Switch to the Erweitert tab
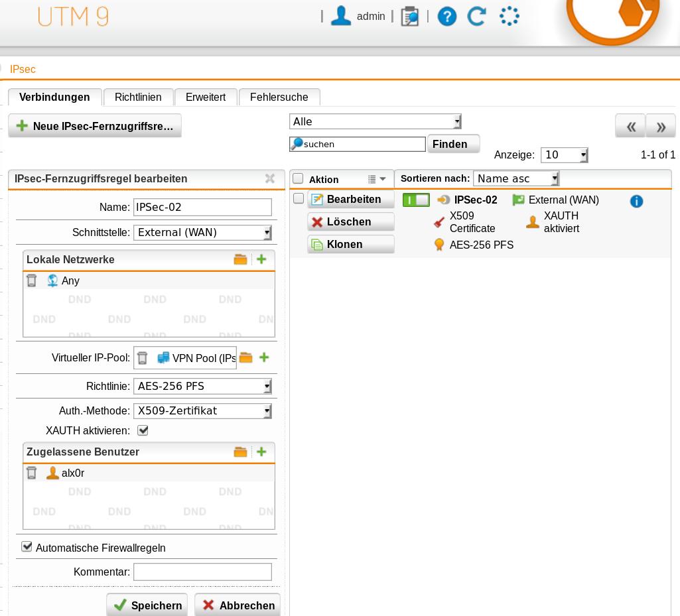 coord(206,97)
